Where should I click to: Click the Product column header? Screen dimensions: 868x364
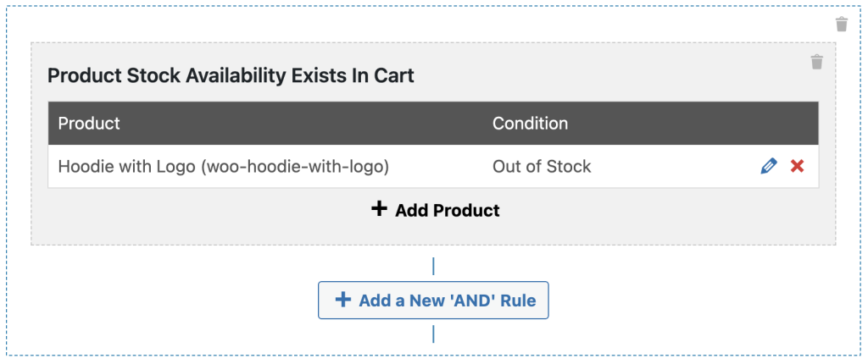(89, 124)
